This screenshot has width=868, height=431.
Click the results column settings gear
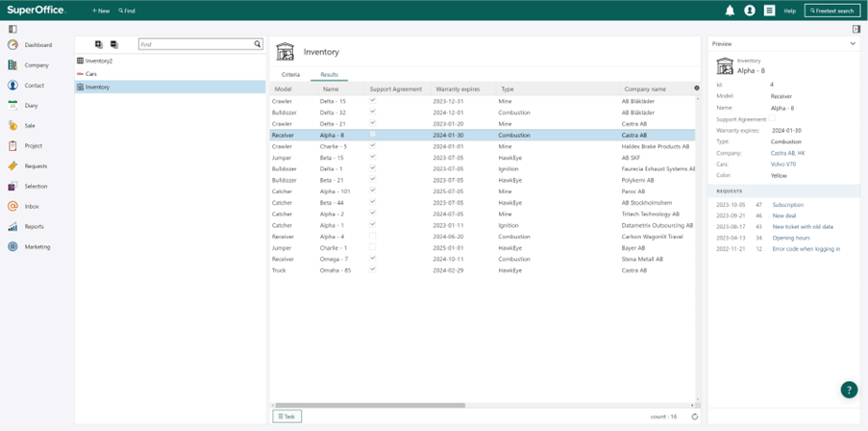pyautogui.click(x=696, y=89)
